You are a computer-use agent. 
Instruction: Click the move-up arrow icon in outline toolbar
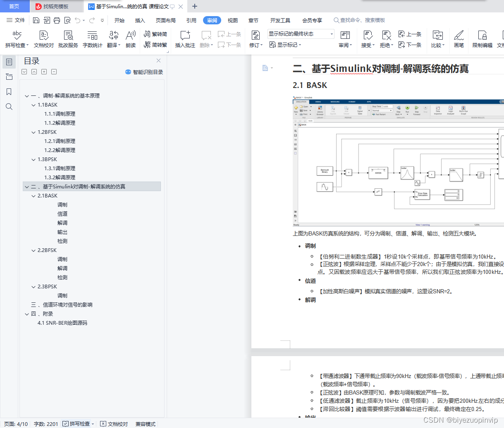[34, 72]
